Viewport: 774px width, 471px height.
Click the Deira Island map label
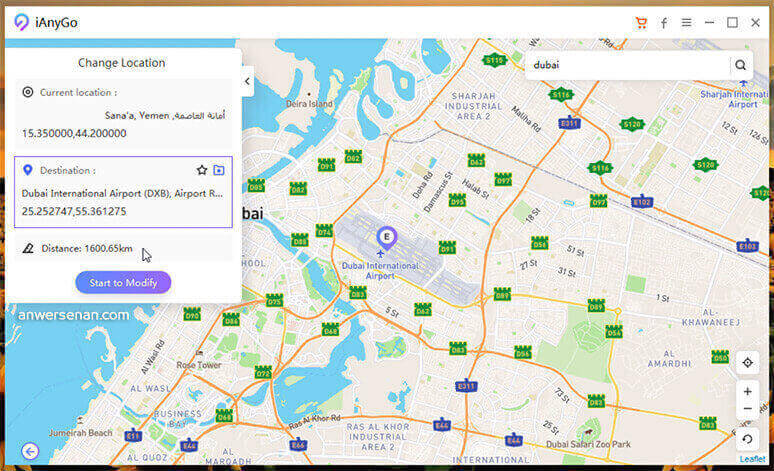[310, 104]
